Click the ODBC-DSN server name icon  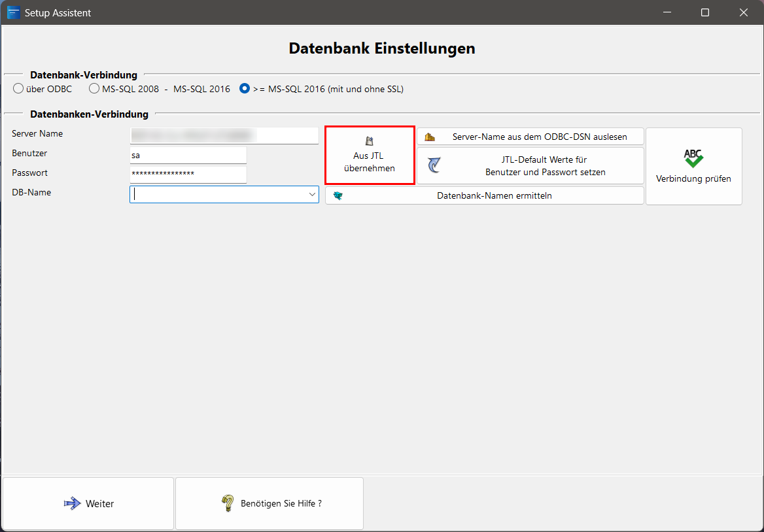430,137
